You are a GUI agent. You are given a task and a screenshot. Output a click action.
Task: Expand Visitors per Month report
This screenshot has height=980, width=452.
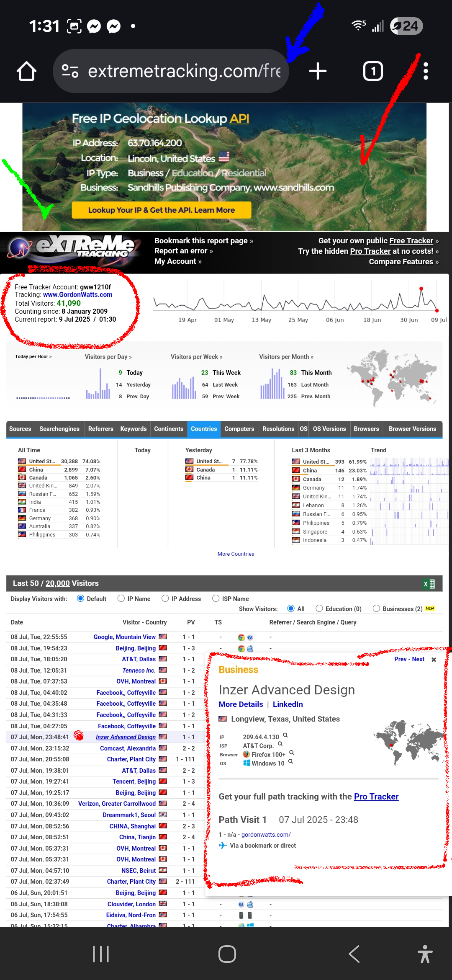pyautogui.click(x=286, y=357)
